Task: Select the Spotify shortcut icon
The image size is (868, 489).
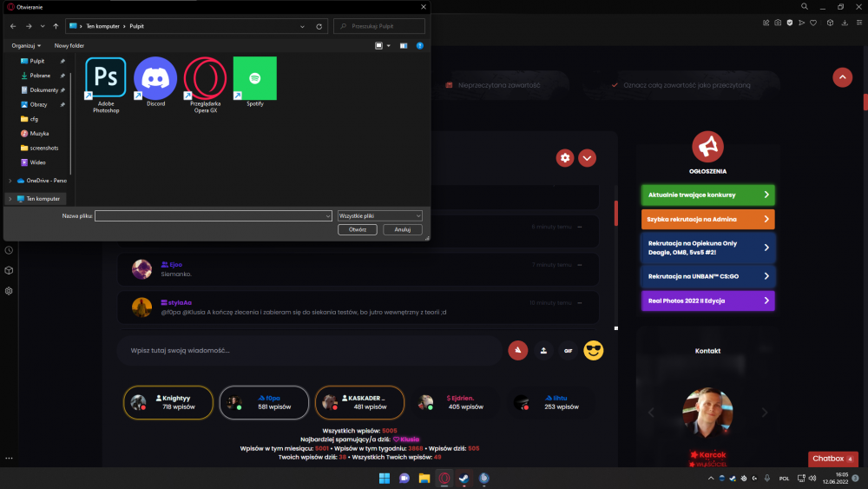Action: tap(254, 79)
